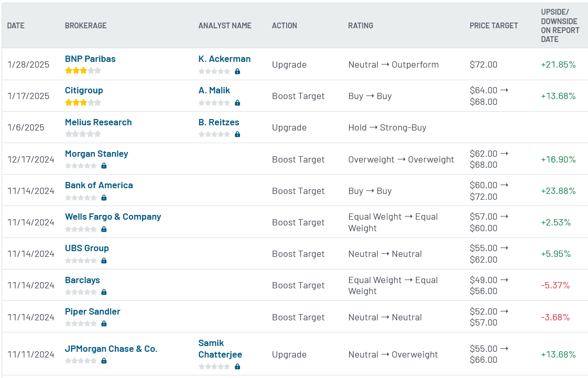Click the lock icon under Barclays

pyautogui.click(x=104, y=292)
